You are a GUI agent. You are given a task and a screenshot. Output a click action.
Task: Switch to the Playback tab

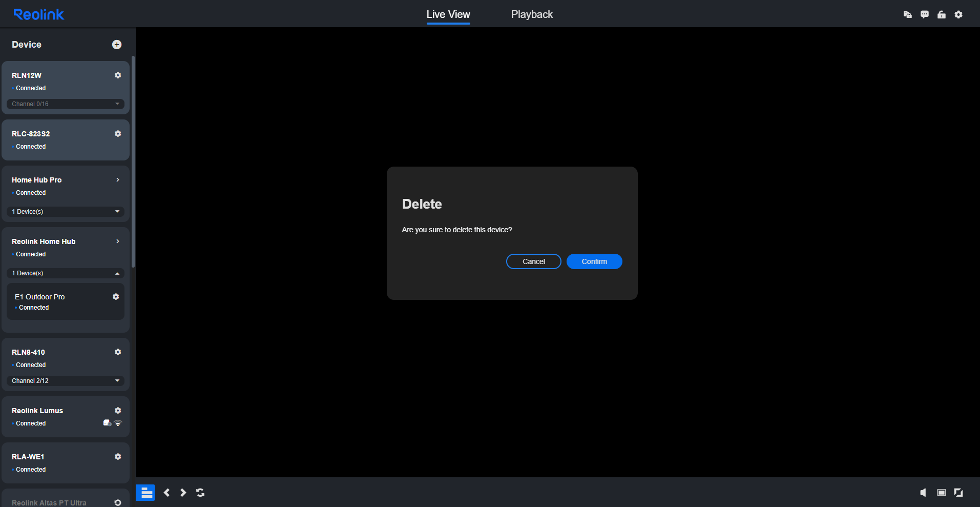pos(532,14)
